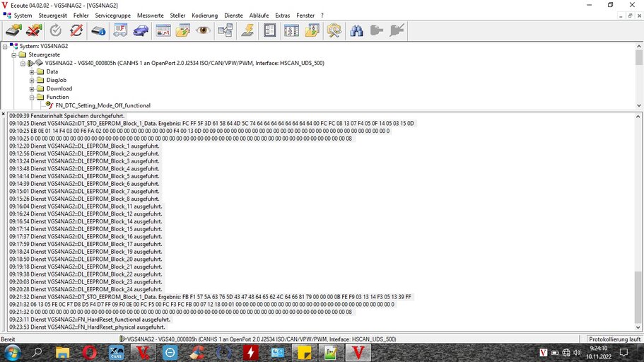Open taskbar search magnifier

[x=37, y=353]
